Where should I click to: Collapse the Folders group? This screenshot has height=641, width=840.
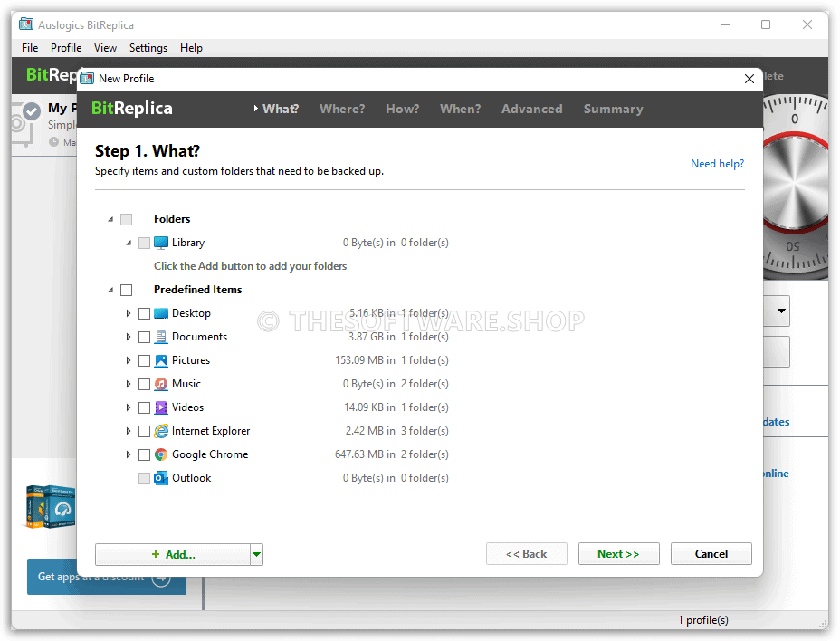pos(111,219)
